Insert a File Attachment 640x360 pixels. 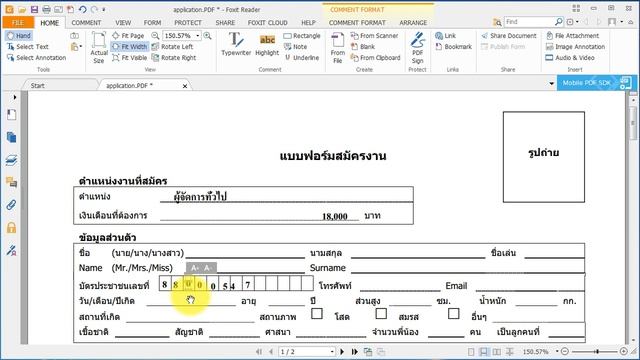click(572, 36)
